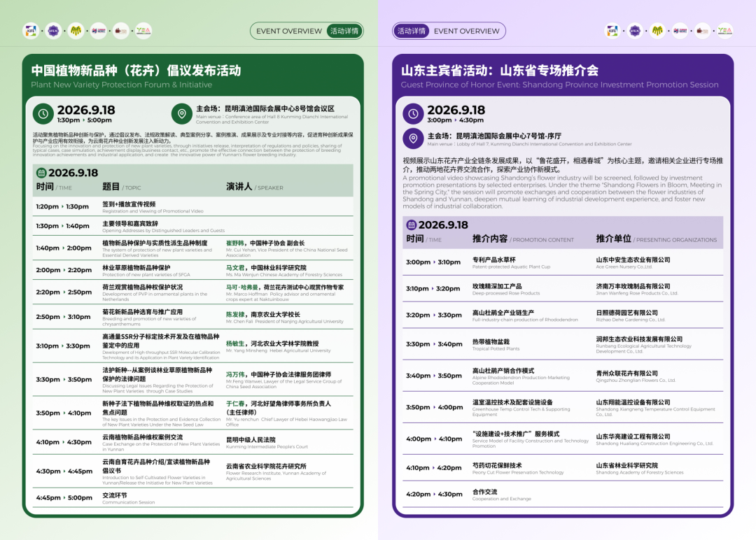756x540 pixels.
Task: Click the yellow-green plant logo on the green page
Action: pos(76,31)
